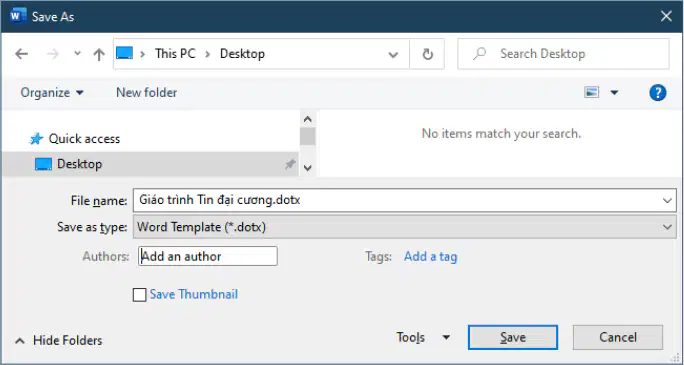Click the path chevron before This PC
This screenshot has height=365, width=684.
click(x=142, y=54)
